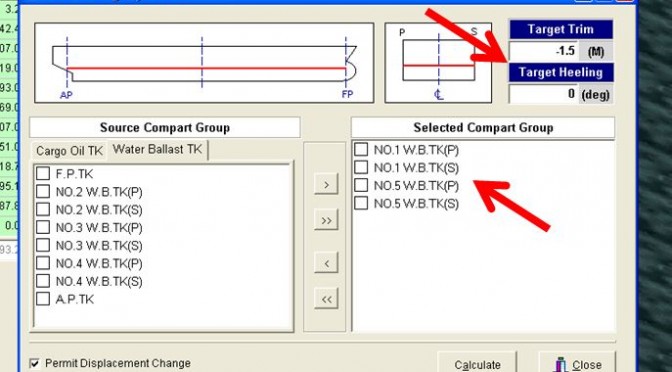Tick NO.2 W.B.TK(P) in source list
Image resolution: width=672 pixels, height=372 pixels.
click(x=43, y=192)
